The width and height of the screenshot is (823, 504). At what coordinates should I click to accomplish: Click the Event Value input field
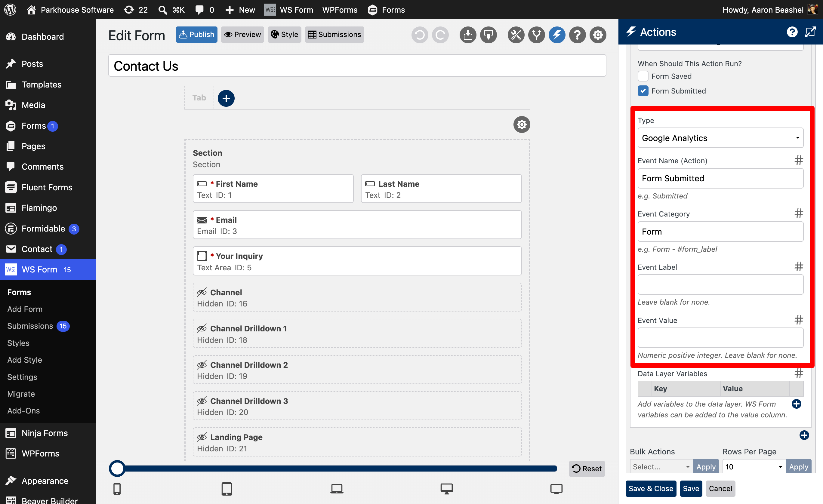(x=720, y=338)
